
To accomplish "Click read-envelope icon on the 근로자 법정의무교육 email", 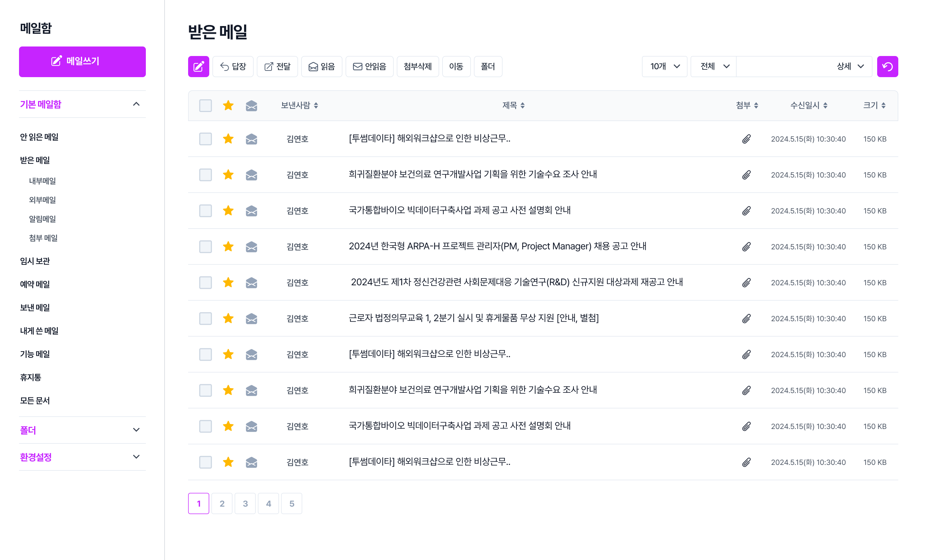I will point(252,319).
